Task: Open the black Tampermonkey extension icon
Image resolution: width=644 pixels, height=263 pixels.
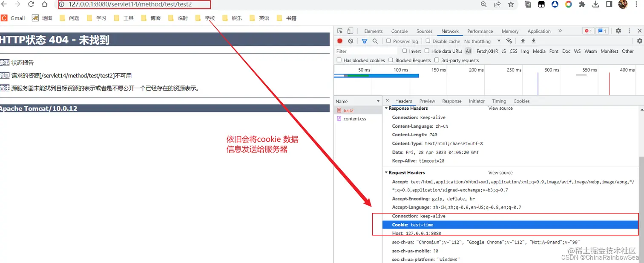Action: coord(541,4)
